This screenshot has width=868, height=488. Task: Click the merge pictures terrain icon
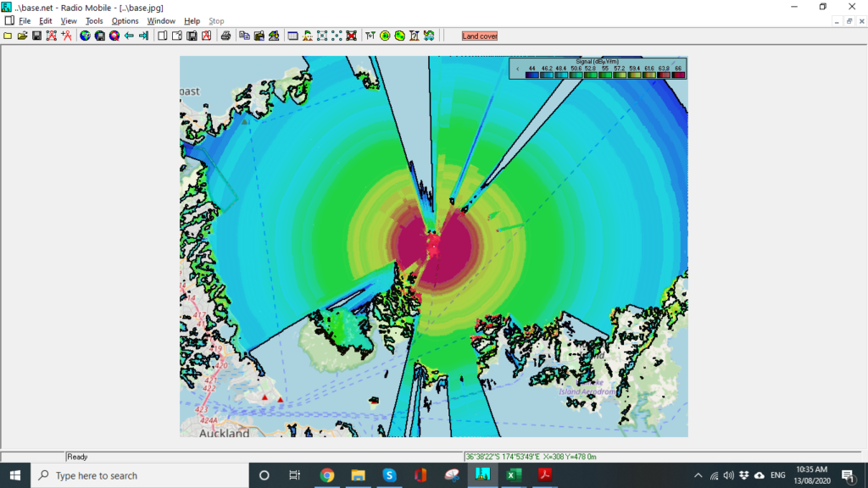pyautogui.click(x=274, y=36)
